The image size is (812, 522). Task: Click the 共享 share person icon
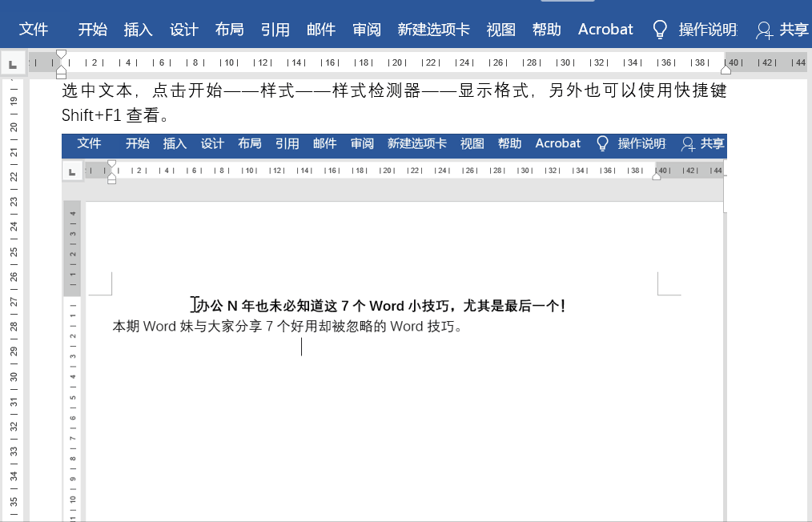point(762,29)
